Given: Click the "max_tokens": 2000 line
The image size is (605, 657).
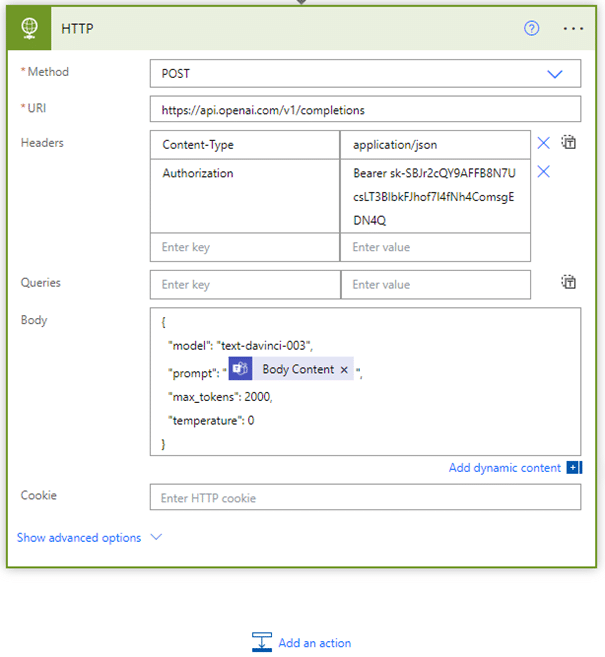Looking at the screenshot, I should pos(220,396).
